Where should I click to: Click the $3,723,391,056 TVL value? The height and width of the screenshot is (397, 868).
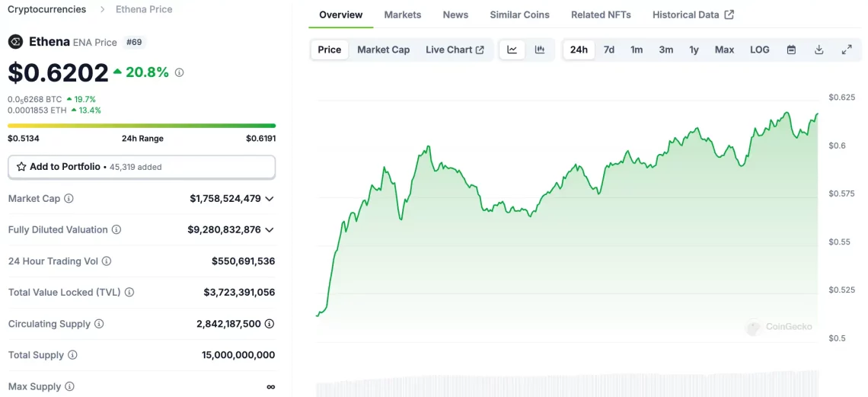(x=239, y=292)
